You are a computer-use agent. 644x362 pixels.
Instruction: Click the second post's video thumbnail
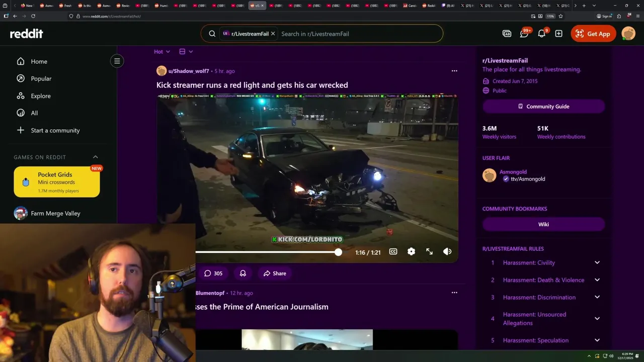(307, 339)
